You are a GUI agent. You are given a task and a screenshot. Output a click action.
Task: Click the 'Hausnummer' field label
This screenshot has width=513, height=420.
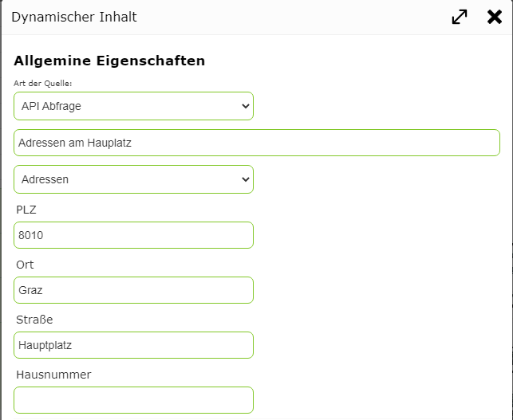point(53,375)
